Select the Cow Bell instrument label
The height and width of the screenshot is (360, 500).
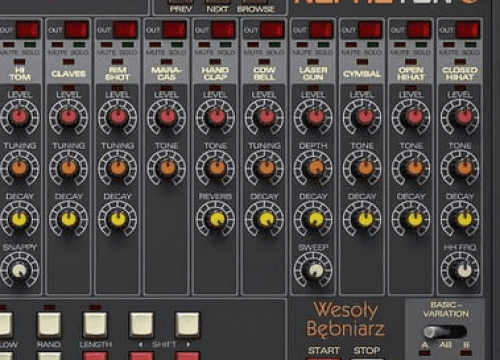pyautogui.click(x=264, y=74)
